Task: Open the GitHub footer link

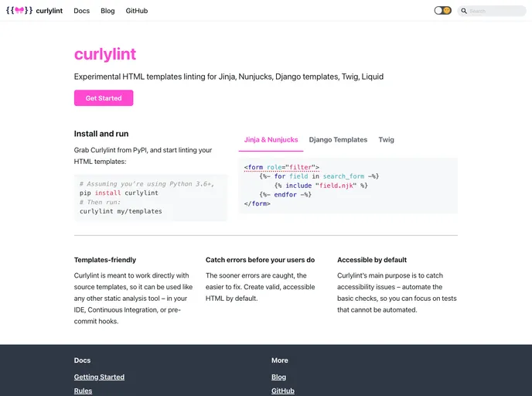Action: (283, 391)
